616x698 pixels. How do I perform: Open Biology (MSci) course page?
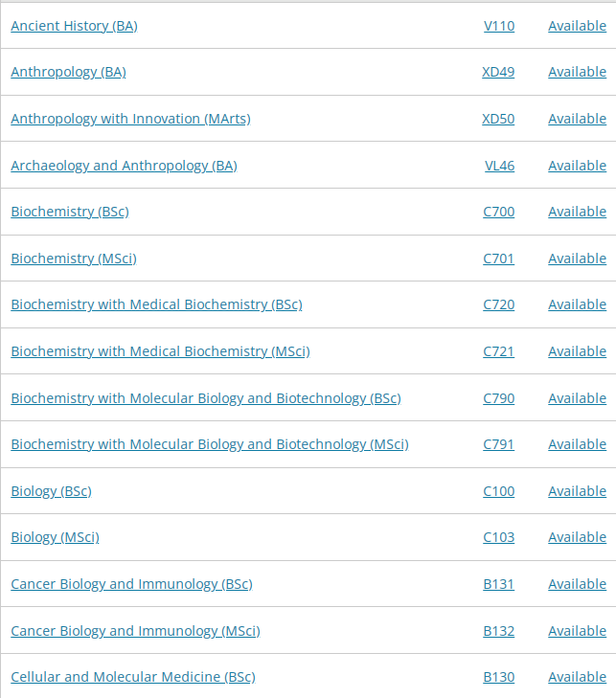[56, 537]
